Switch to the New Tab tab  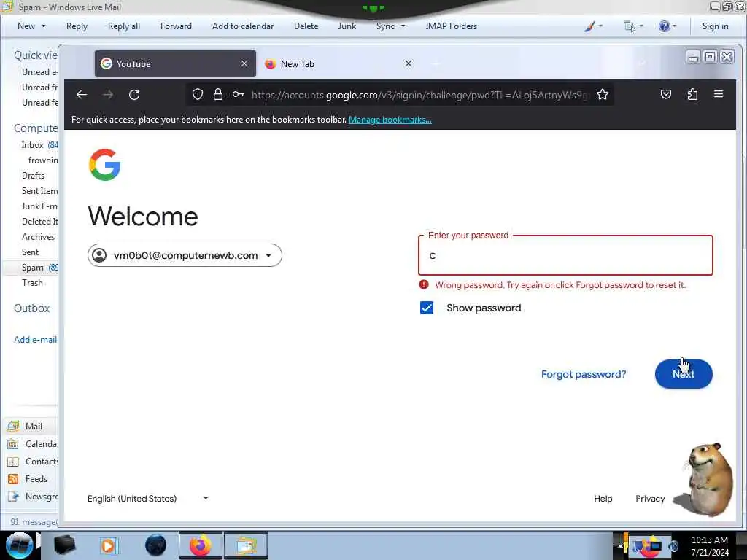(338, 63)
